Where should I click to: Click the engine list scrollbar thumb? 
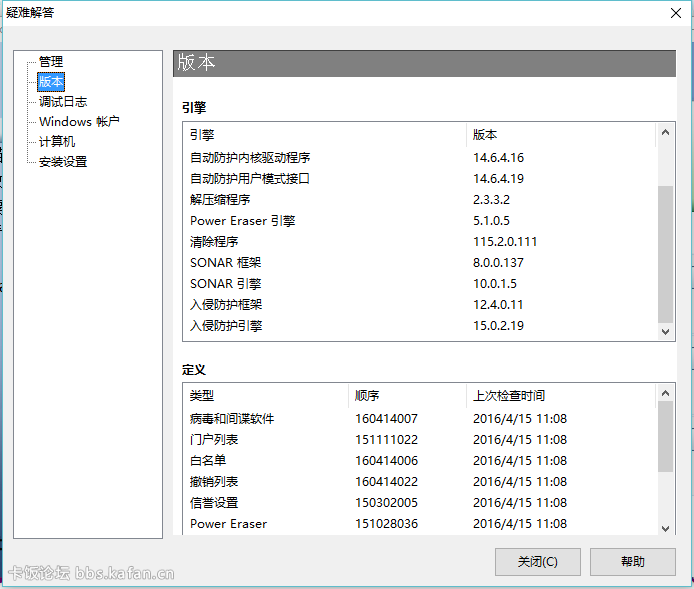point(665,254)
